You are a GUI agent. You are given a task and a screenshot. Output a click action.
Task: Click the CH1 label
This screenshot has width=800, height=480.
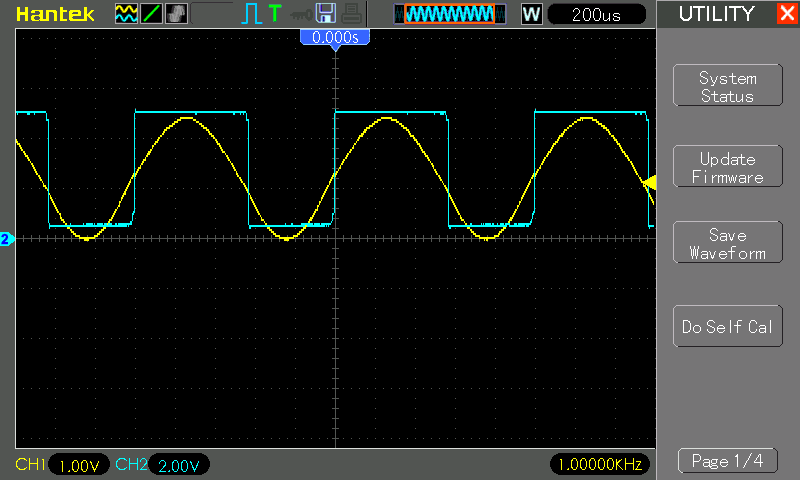pos(30,464)
